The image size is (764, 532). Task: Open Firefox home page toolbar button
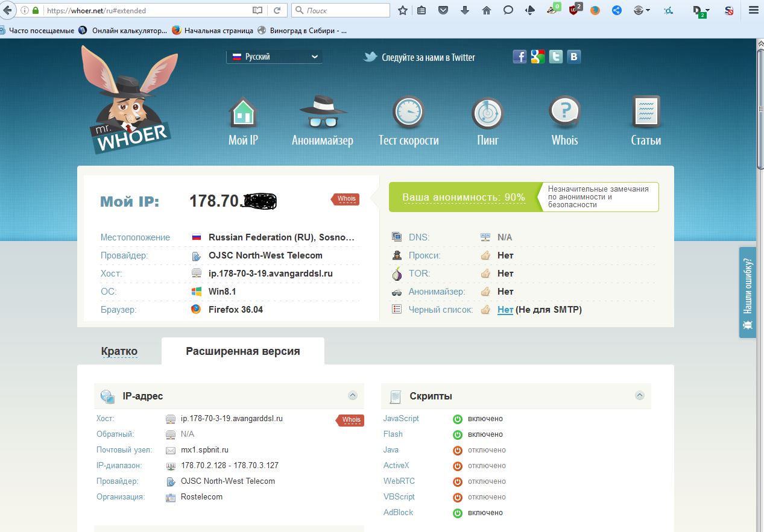click(x=486, y=10)
